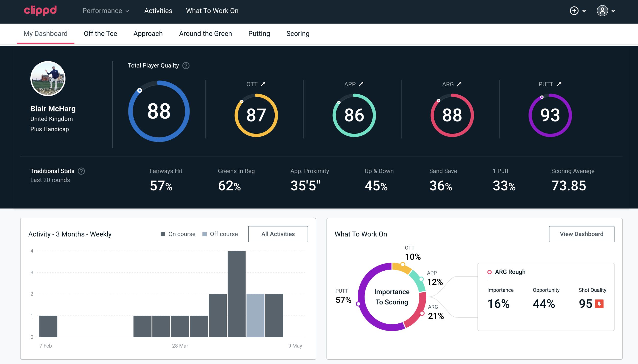Image resolution: width=638 pixels, height=364 pixels.
Task: Click the View Dashboard button
Action: [x=581, y=234]
